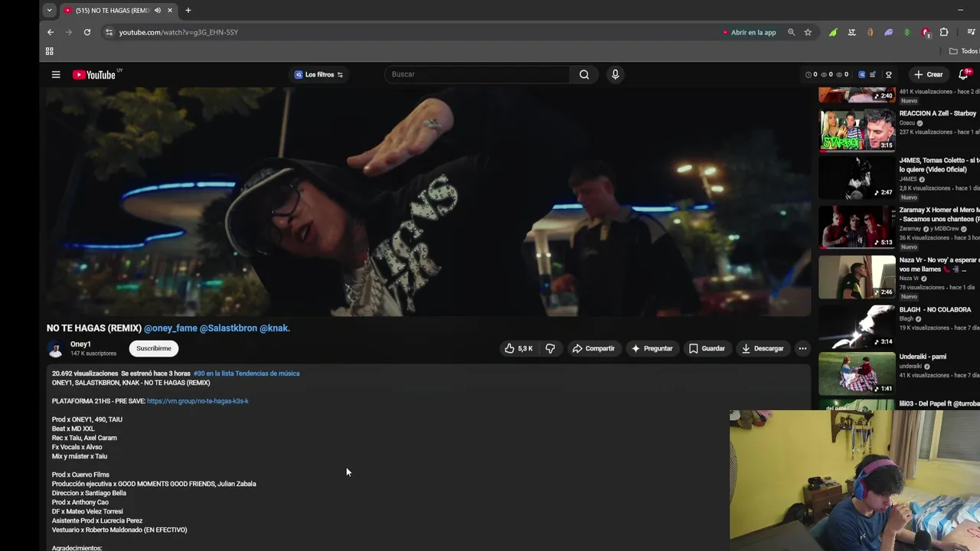This screenshot has height=551, width=980.
Task: Open the orange beetle extension icon
Action: [x=870, y=32]
